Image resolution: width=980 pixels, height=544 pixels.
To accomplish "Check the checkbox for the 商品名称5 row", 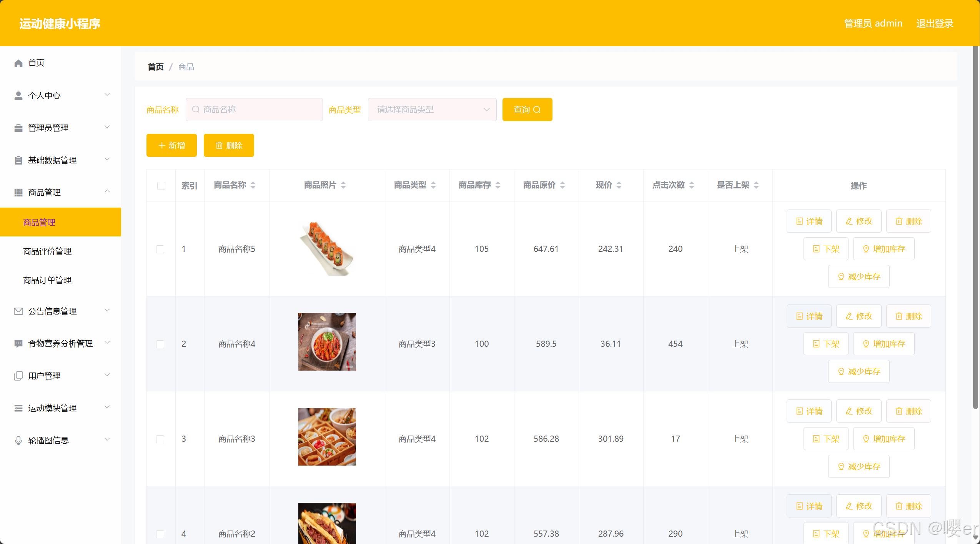I will tap(160, 249).
